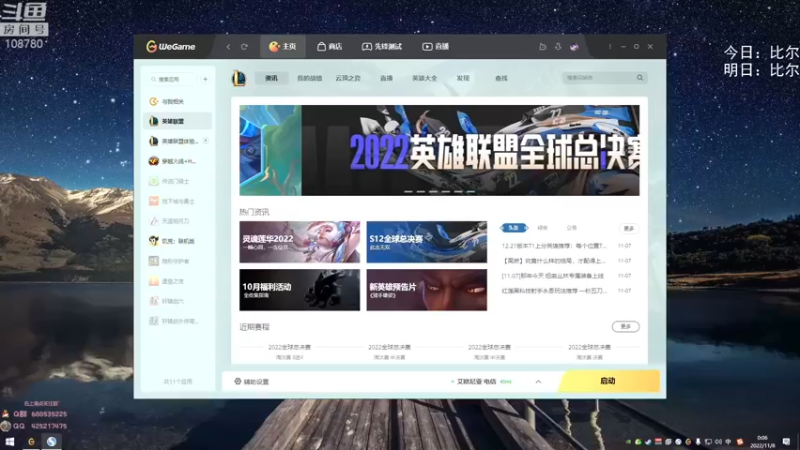Viewport: 800px width, 450px height.
Task: Click the small arrow beside 英雄联盟体验服
Action: (206, 141)
